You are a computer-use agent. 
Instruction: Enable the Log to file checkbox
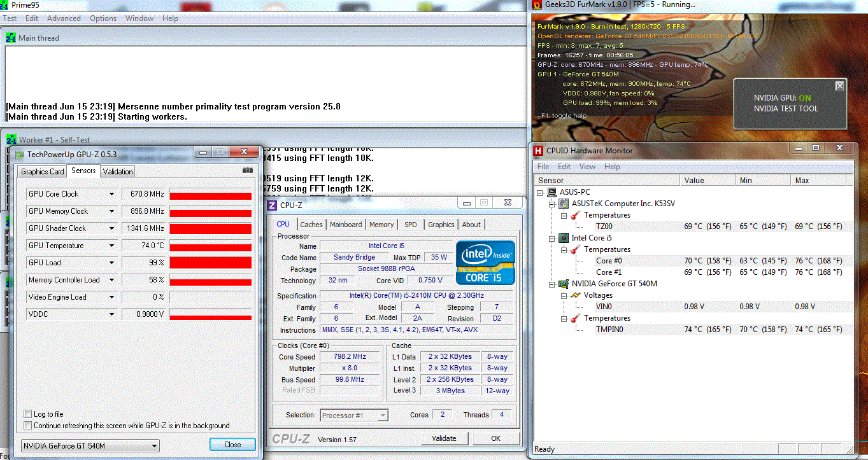(27, 414)
